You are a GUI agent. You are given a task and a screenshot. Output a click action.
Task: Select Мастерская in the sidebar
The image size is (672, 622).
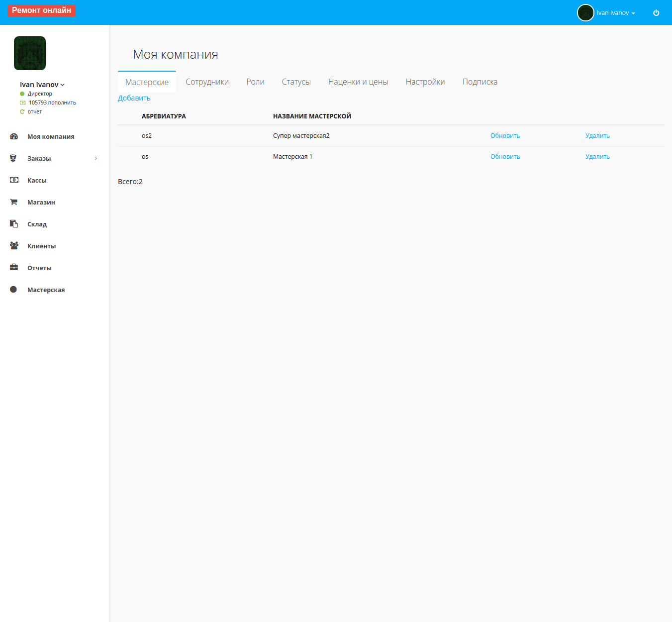[46, 290]
